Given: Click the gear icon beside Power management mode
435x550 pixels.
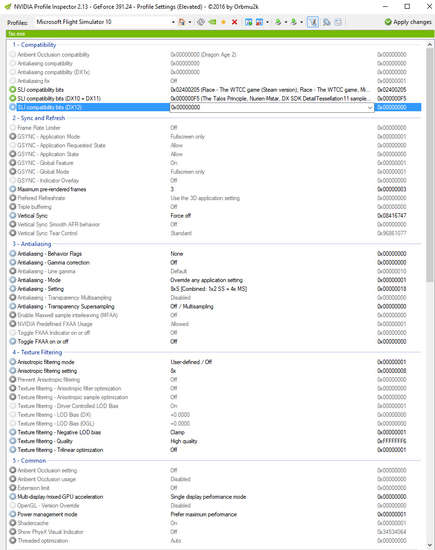Looking at the screenshot, I should [x=13, y=514].
